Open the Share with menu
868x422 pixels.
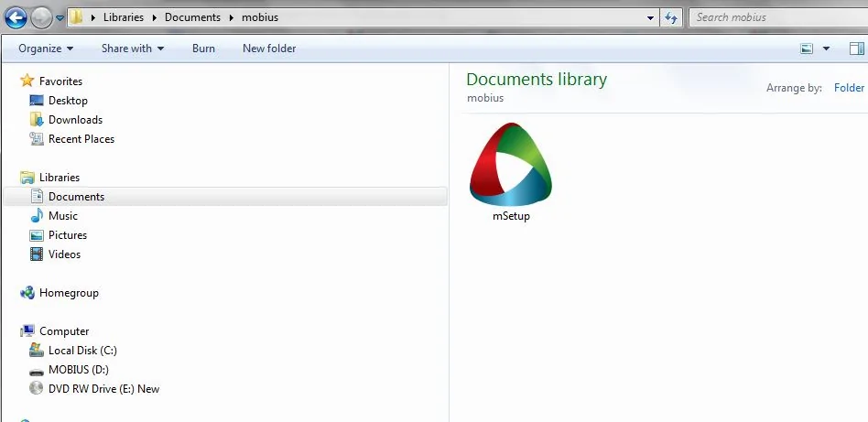(133, 49)
